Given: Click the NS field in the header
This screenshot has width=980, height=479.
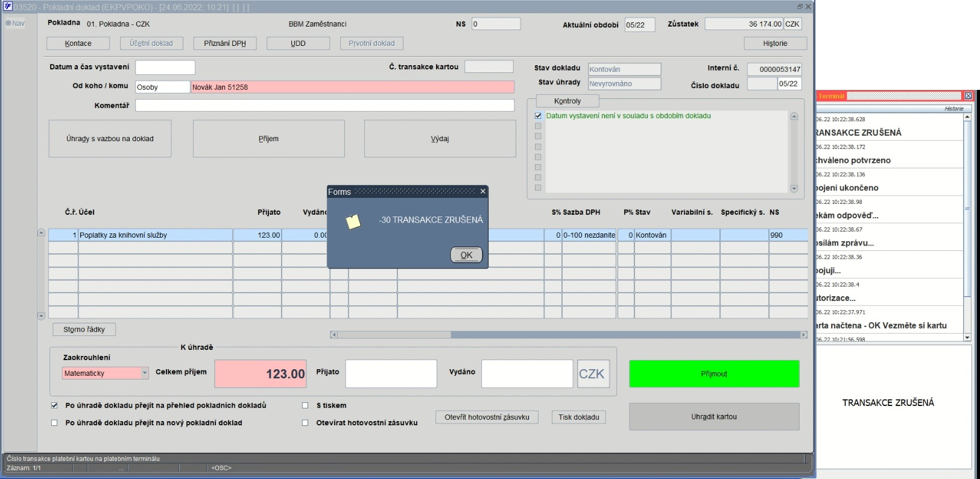Looking at the screenshot, I should [496, 24].
